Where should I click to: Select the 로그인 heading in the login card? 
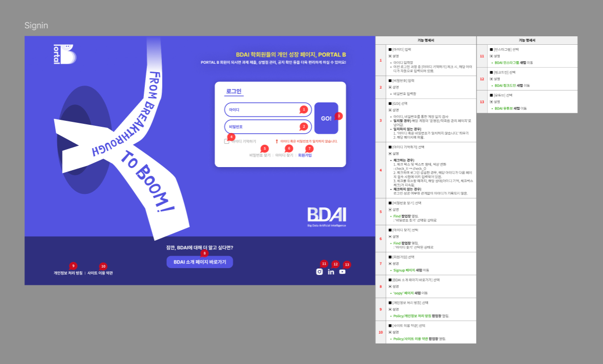(234, 91)
